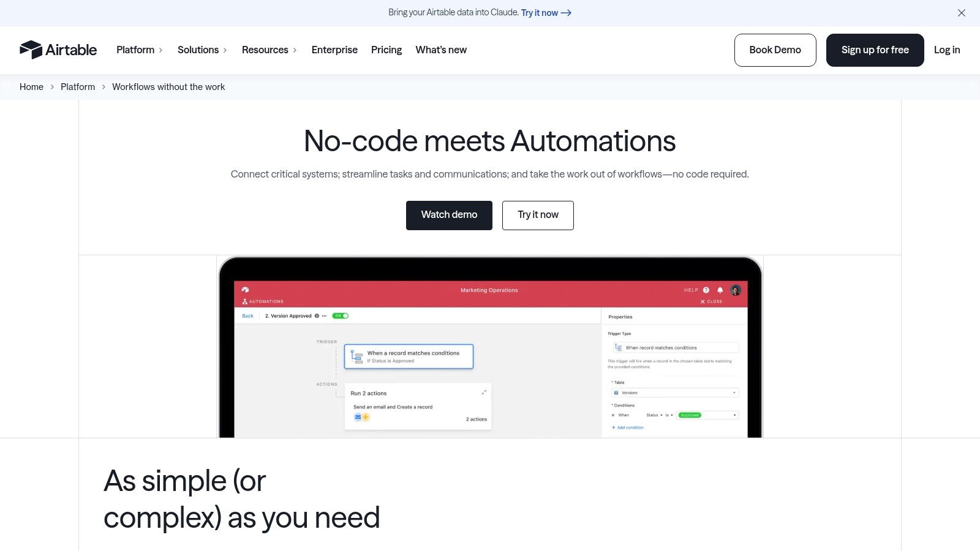Click the create record plus icon in actions card
Image resolution: width=980 pixels, height=551 pixels.
pos(366,418)
